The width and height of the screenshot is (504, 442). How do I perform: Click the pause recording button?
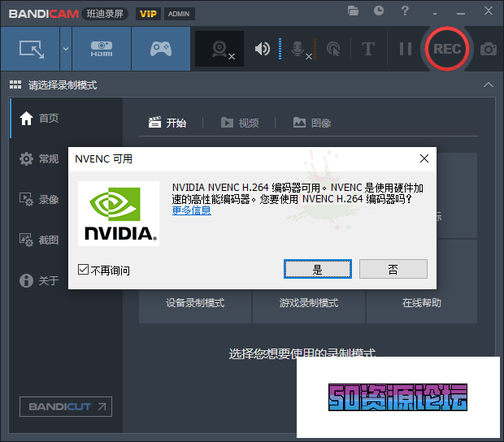click(406, 49)
